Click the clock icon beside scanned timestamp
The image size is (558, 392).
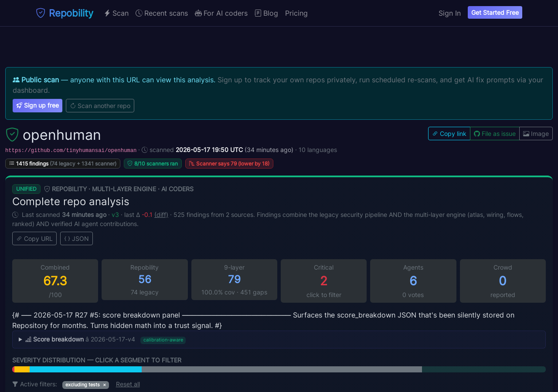tap(145, 150)
